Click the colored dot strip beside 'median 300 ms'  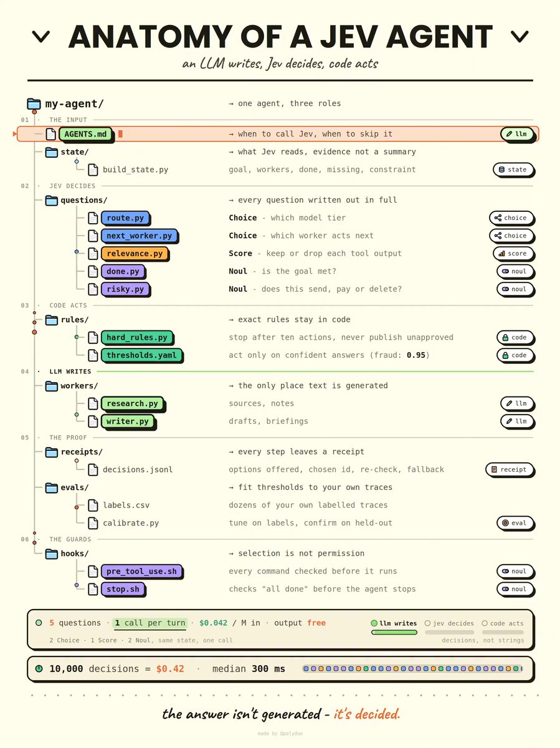(412, 669)
